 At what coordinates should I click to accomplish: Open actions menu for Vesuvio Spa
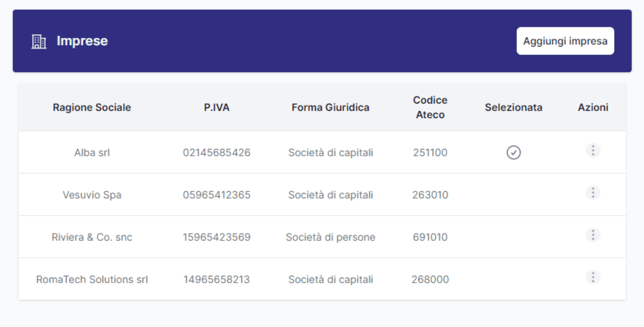pos(592,193)
